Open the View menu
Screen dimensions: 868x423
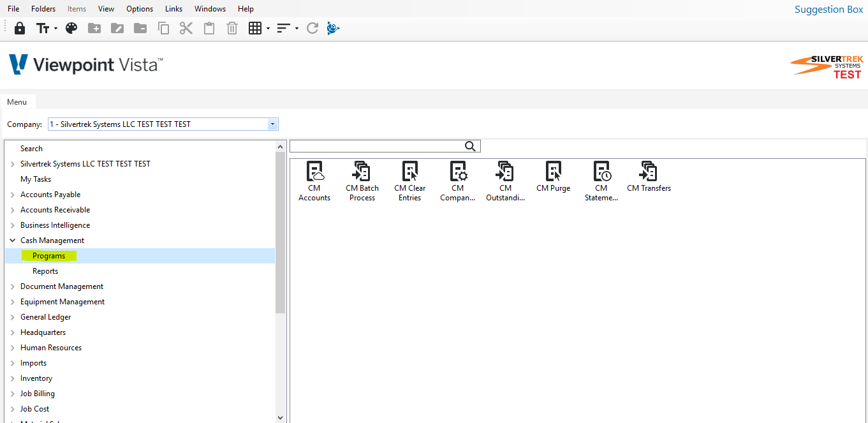pos(107,9)
